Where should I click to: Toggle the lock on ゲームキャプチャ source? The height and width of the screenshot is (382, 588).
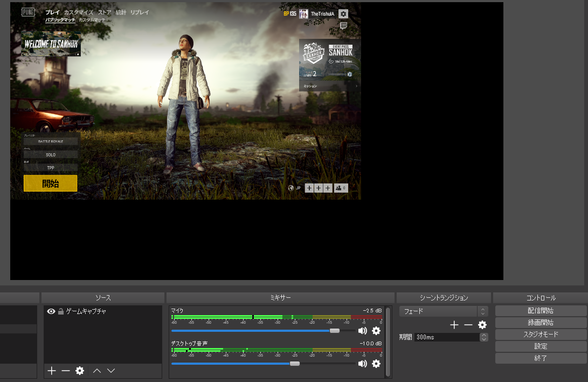point(61,311)
